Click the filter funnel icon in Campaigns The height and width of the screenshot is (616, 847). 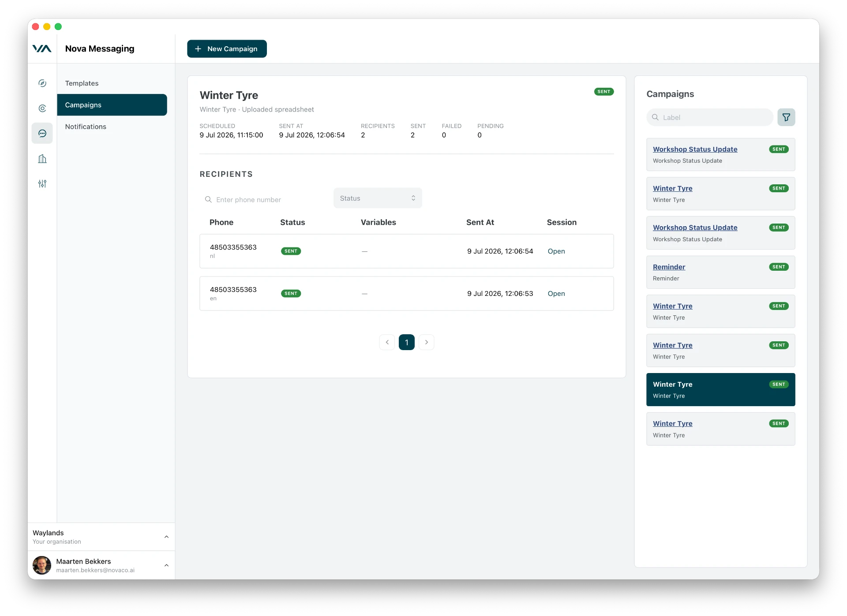786,117
